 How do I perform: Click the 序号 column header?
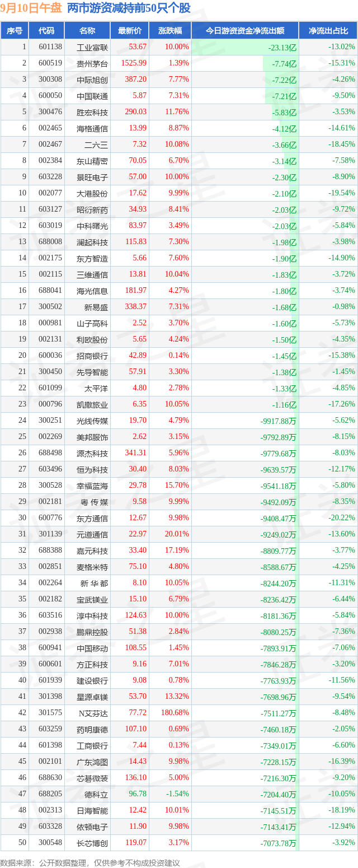(15, 31)
